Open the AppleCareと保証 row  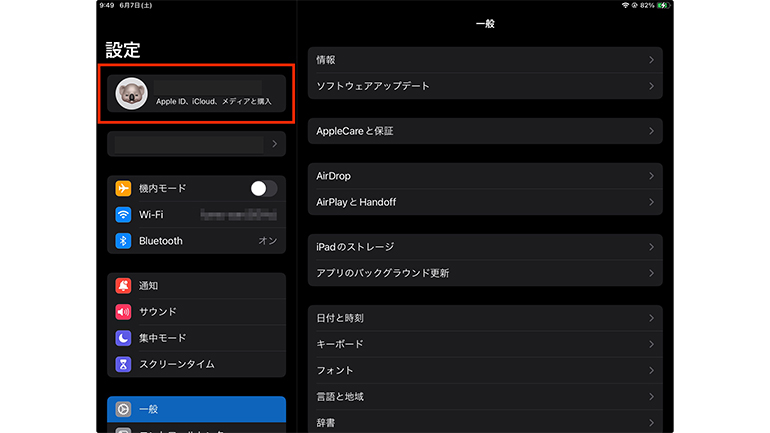pos(485,131)
